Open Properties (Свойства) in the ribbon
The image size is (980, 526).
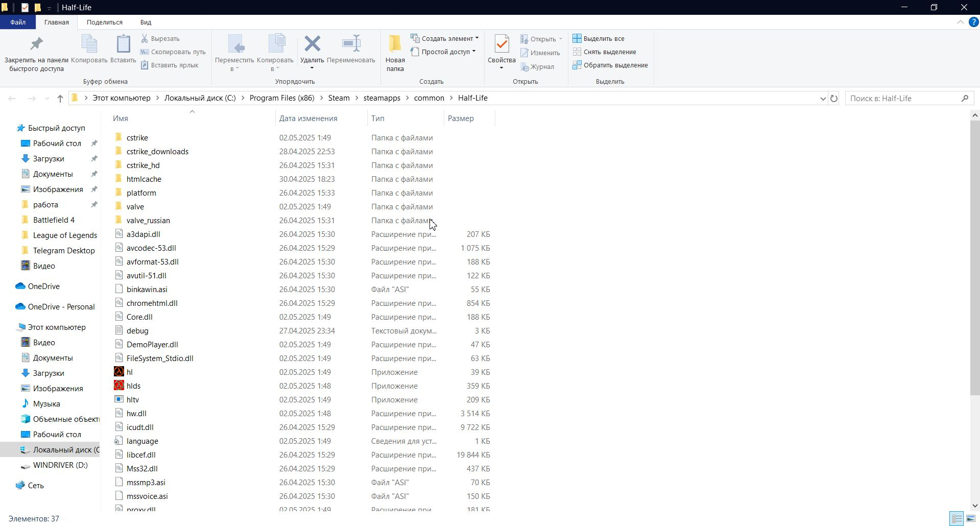click(x=501, y=44)
